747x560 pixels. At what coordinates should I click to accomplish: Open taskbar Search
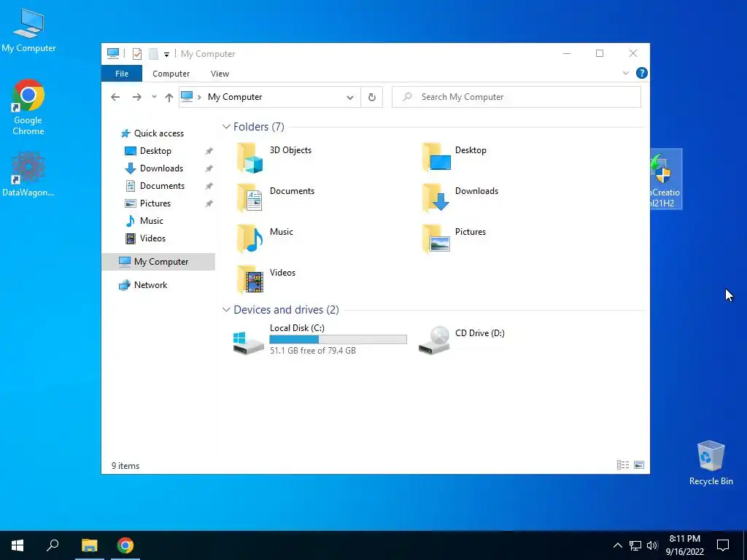(x=53, y=545)
